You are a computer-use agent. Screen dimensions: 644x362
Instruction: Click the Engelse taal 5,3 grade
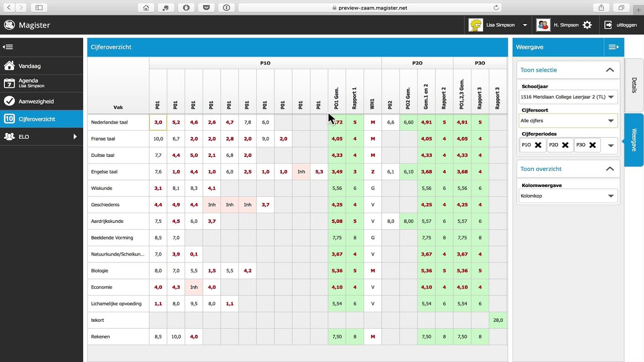point(319,171)
